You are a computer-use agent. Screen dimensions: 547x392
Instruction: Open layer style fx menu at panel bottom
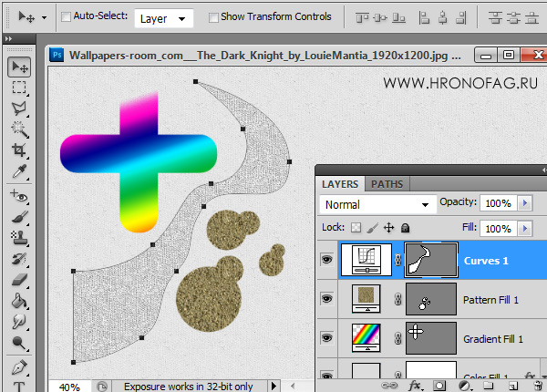(415, 386)
